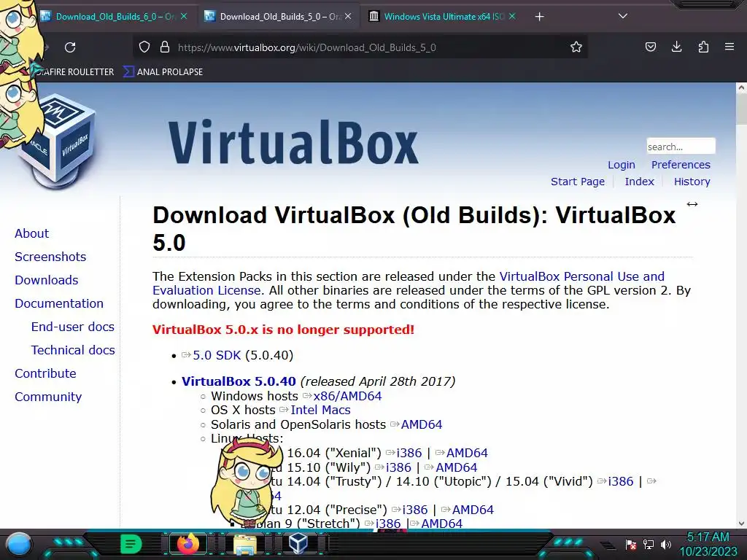Open the ROULETTER bookmark in the bookmarks bar
This screenshot has width=747, height=560.
[x=74, y=72]
